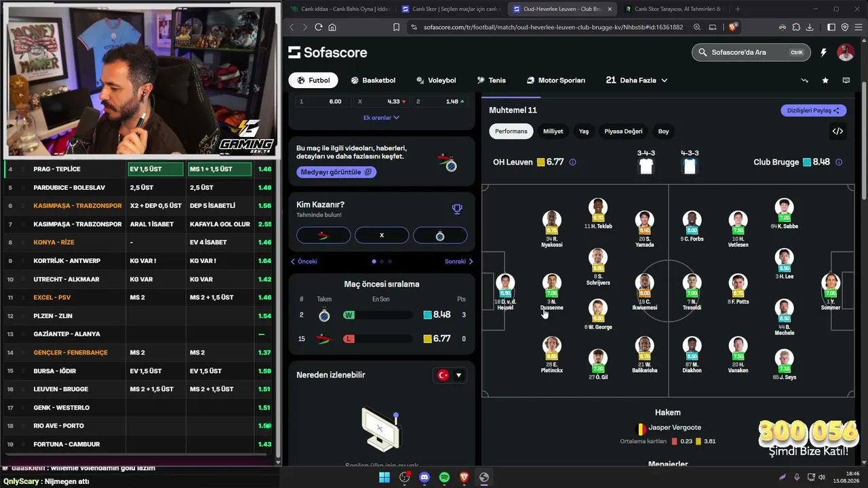The width and height of the screenshot is (868, 488).
Task: Select the Yaş lineup filter
Action: (x=584, y=131)
